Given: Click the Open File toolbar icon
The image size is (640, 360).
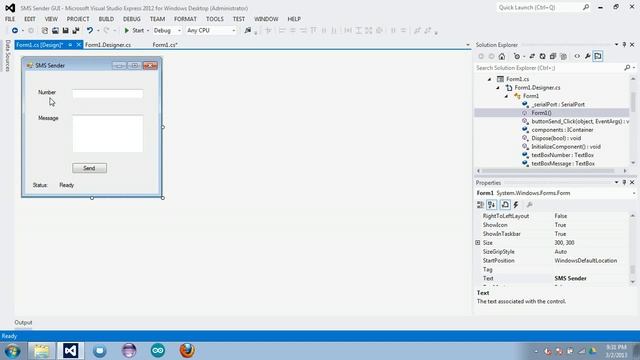Looking at the screenshot, I should click(x=55, y=31).
